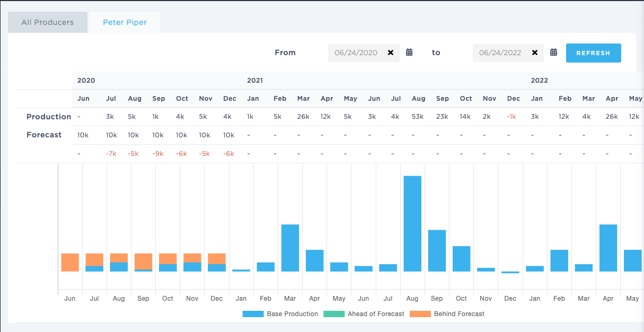Click the tall August 2021 production bar
The image size is (644, 332).
[412, 223]
